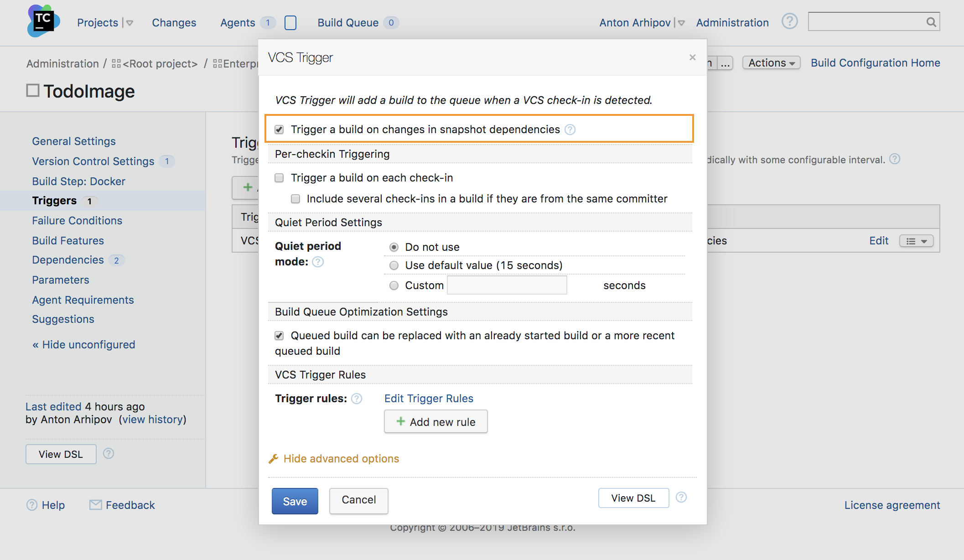Enable trigger on each check-in
This screenshot has height=560, width=964.
pos(279,177)
